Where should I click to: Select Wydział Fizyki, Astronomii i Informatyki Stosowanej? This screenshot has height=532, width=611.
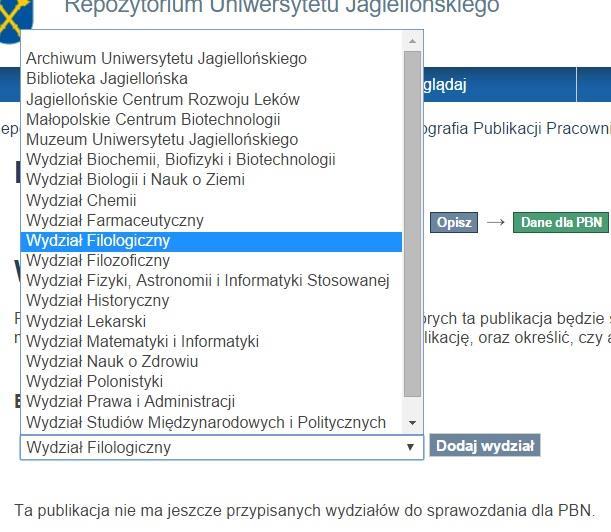coord(211,281)
